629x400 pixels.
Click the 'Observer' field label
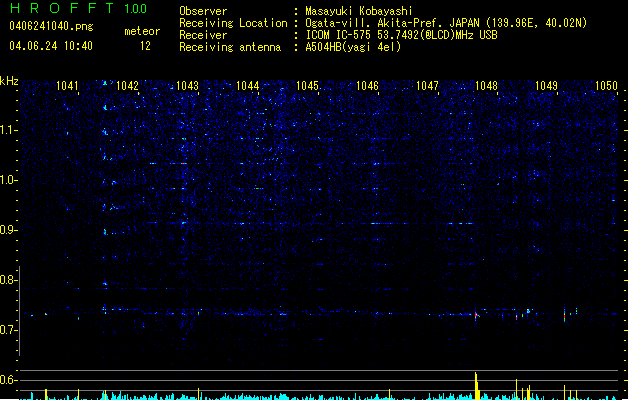203,11
